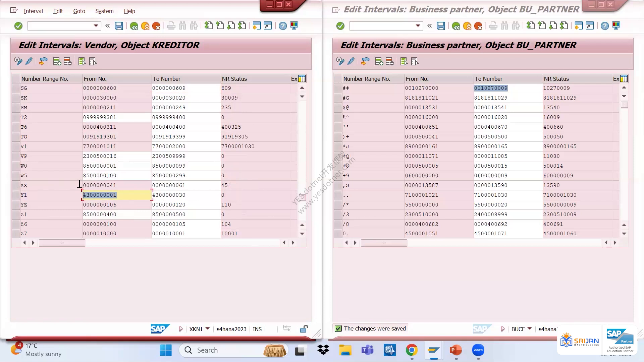Open table column settings in Business partner grid
Screen dimensions: 644x362
coord(624,79)
